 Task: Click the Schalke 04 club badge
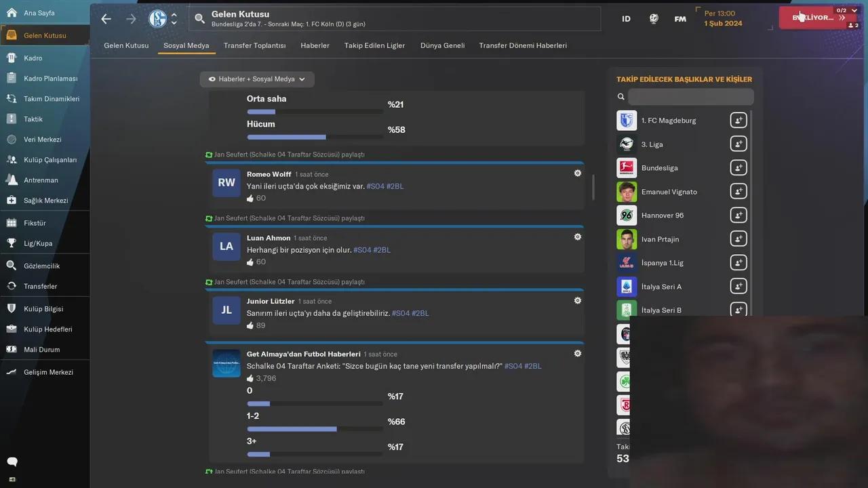click(157, 19)
